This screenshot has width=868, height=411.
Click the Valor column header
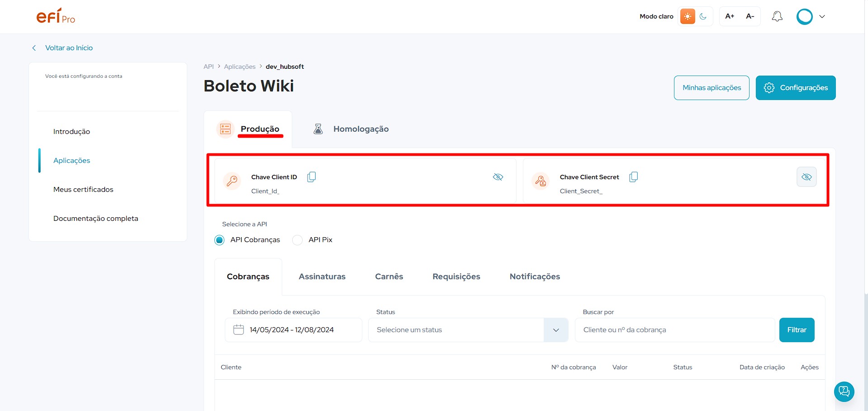(x=620, y=368)
